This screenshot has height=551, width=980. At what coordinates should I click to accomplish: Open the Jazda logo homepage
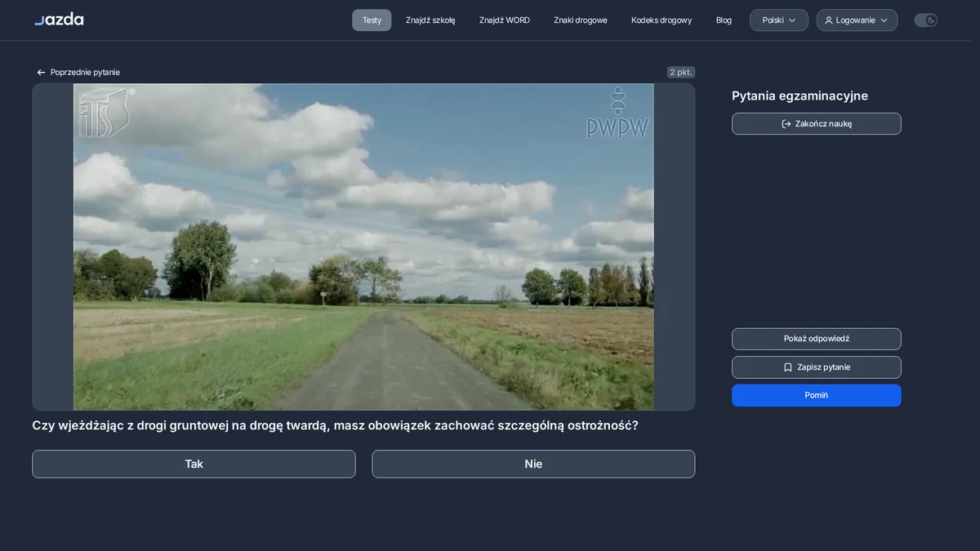tap(59, 20)
